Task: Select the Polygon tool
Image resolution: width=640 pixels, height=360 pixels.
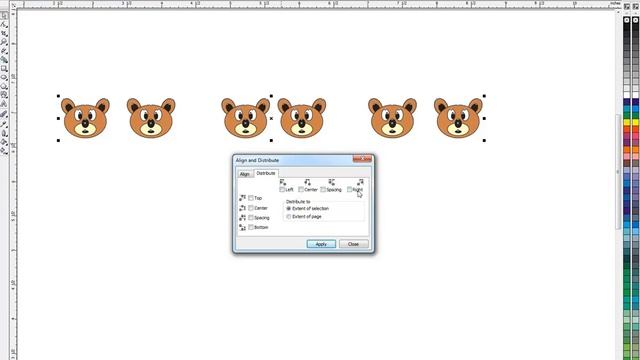Action: [4, 86]
